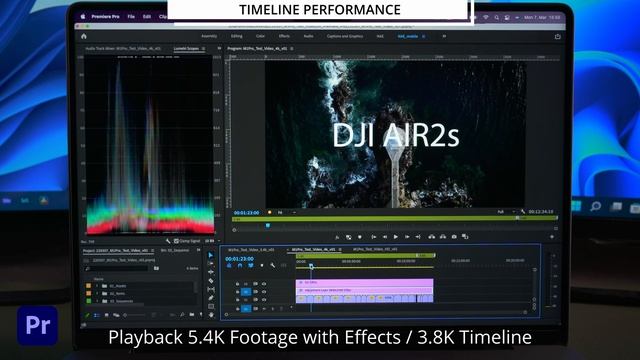
Task: Click the timeline timecode 00:01:23:00
Action: 239,259
